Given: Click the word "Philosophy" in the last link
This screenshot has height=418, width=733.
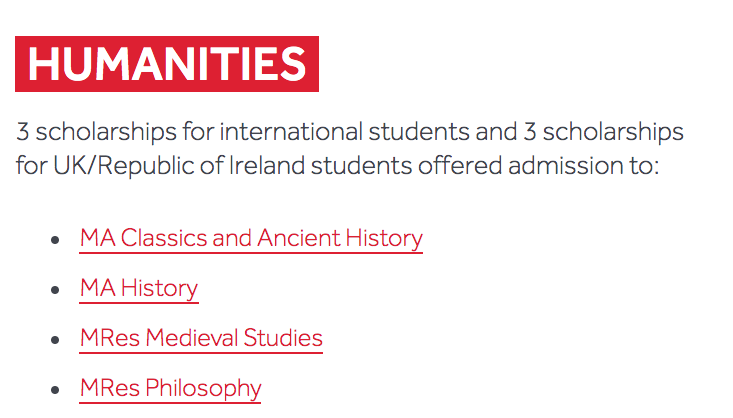Looking at the screenshot, I should pyautogui.click(x=203, y=389).
